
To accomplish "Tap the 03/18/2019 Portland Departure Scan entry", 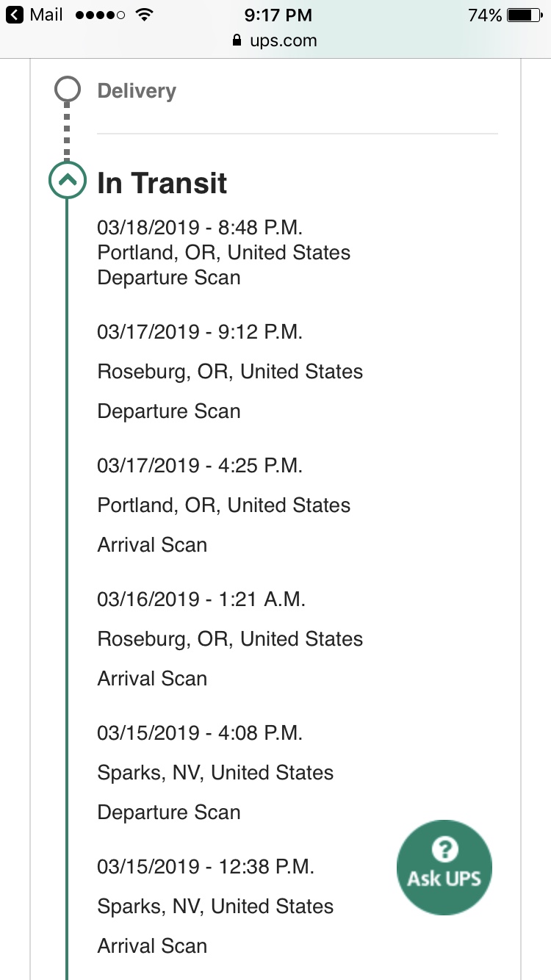I will [223, 252].
